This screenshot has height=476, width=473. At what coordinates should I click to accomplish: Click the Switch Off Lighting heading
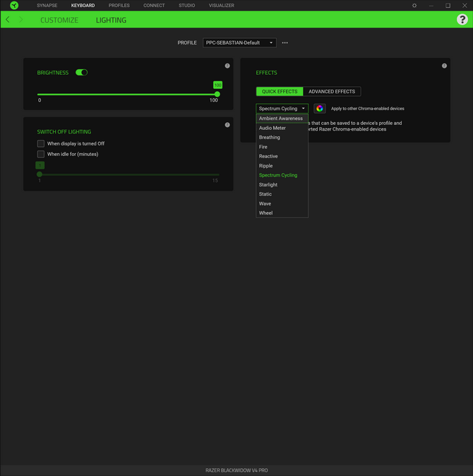[64, 132]
